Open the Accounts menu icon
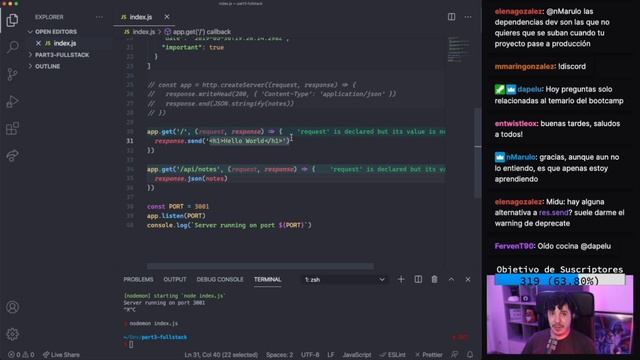 12,307
